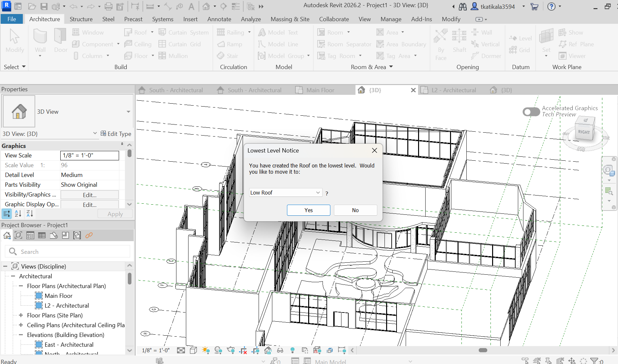
Task: Click Edit button for Visibility/Graphics
Action: point(90,195)
